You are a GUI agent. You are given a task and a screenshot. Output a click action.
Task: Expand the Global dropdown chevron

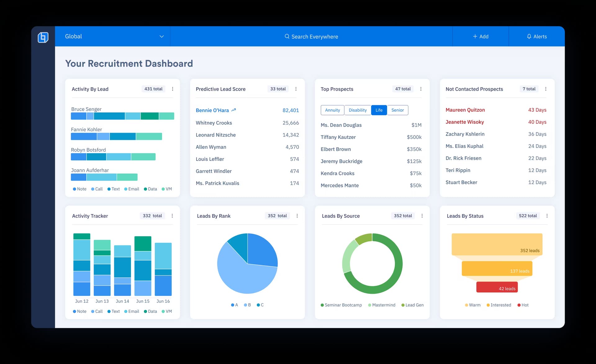[161, 37]
